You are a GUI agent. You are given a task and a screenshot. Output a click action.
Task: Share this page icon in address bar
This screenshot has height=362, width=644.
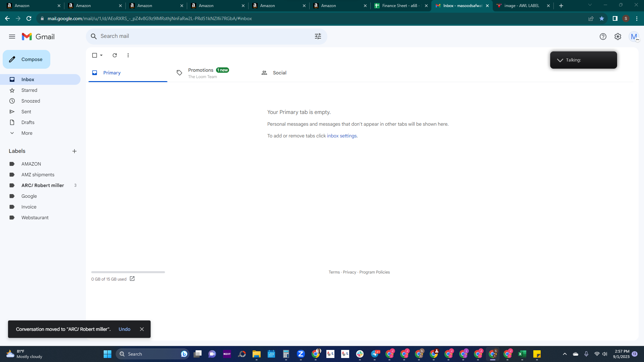[591, 18]
